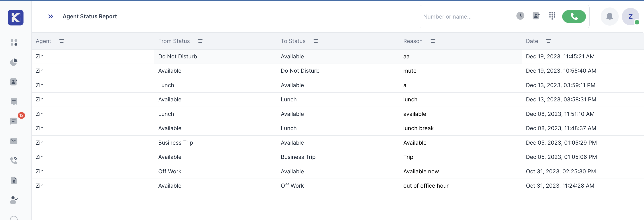Open the phone calls icon in sidebar
Screen dimensions: 644x220
[x=14, y=160]
